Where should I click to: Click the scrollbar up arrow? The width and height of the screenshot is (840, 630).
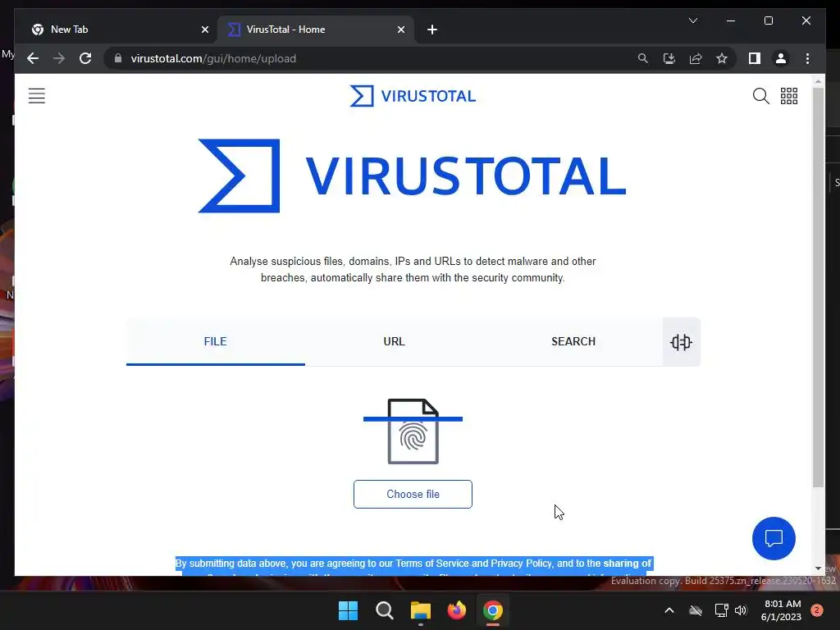point(818,81)
